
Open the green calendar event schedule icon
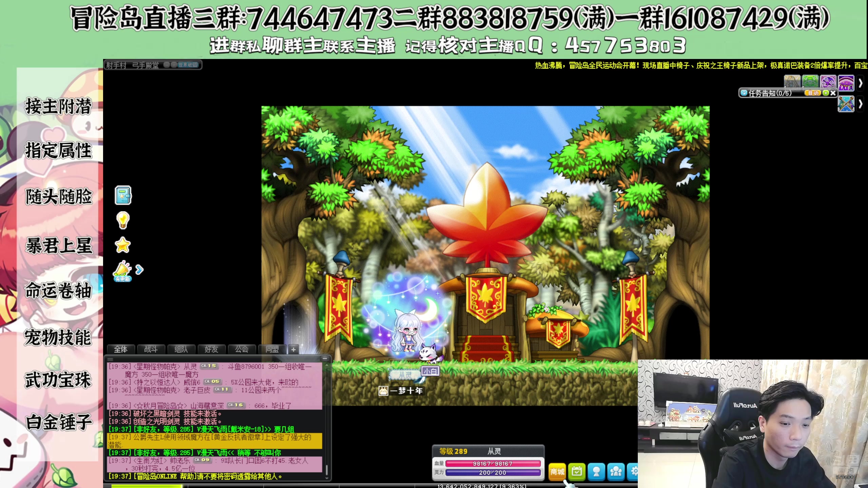pyautogui.click(x=577, y=472)
